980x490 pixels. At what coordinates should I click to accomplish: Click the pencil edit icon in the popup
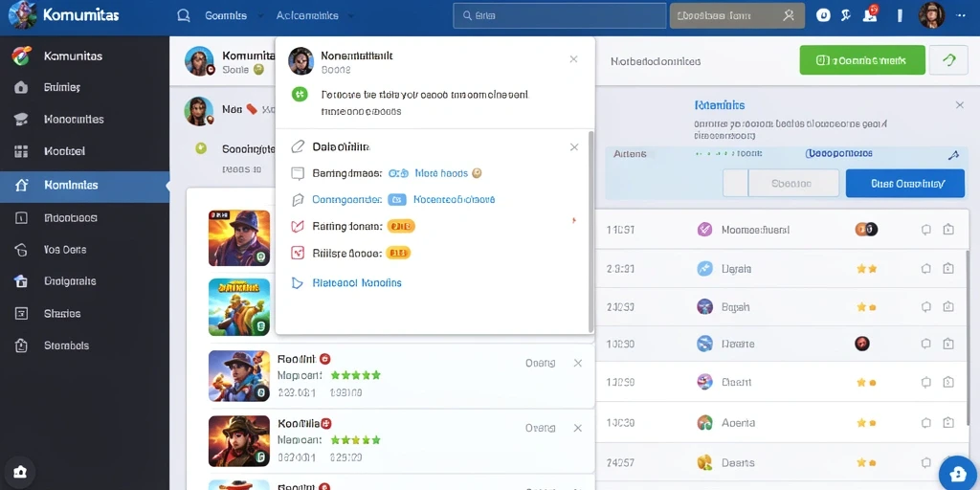[x=299, y=147]
